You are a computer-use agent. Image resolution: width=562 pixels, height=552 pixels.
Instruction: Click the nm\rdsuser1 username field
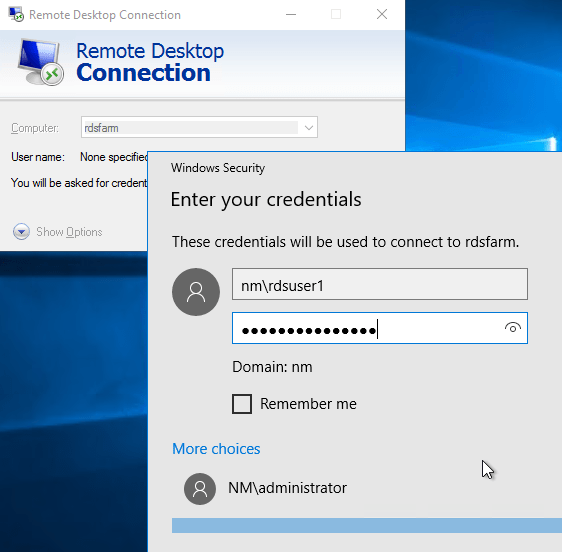pyautogui.click(x=380, y=284)
